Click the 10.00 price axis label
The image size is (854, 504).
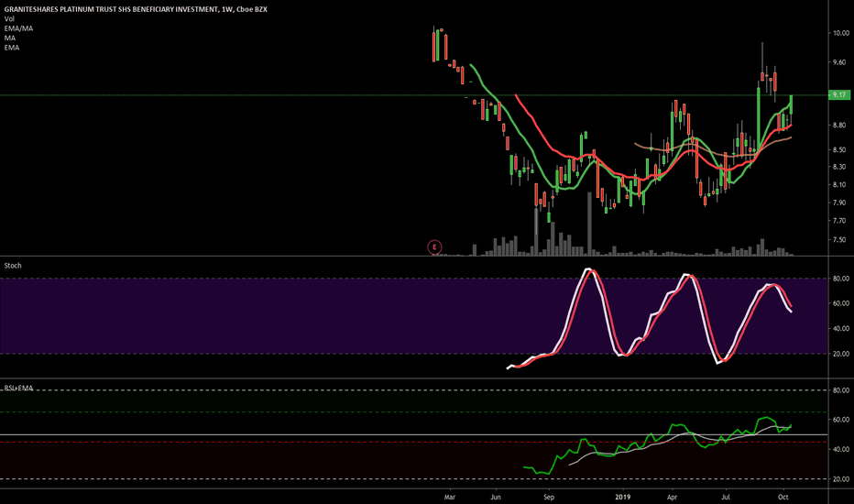[840, 33]
